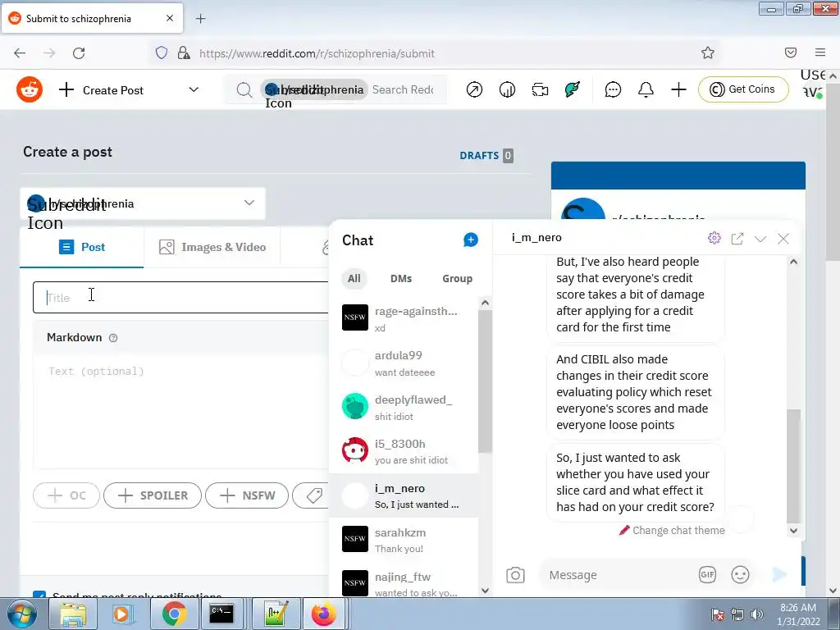Go back to previous page
840x630 pixels.
coord(20,53)
